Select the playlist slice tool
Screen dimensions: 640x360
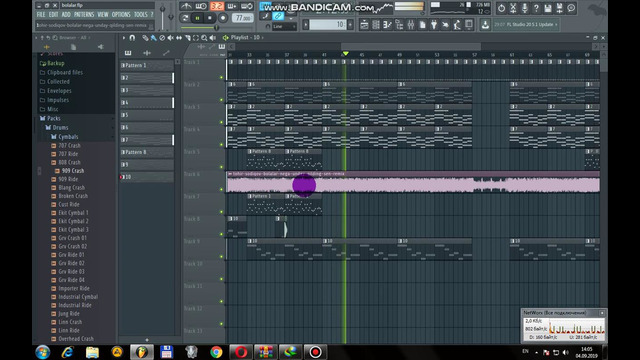(187, 38)
